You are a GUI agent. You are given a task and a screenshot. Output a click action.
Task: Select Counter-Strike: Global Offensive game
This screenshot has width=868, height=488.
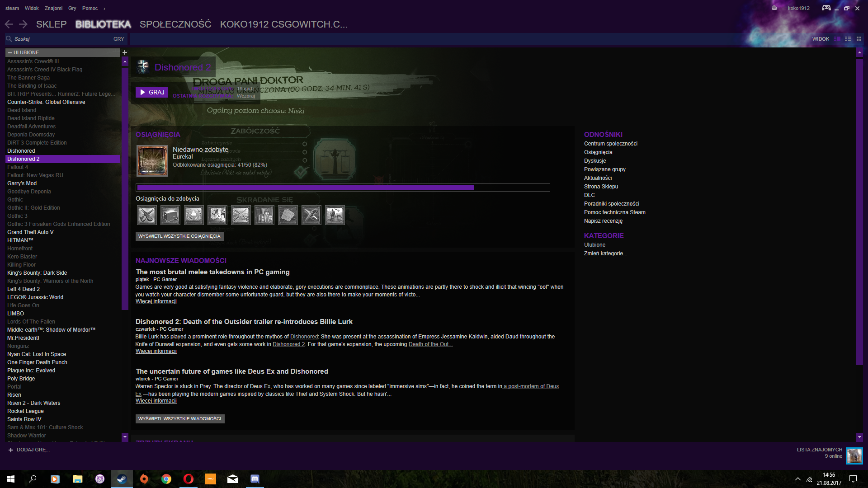62,102
